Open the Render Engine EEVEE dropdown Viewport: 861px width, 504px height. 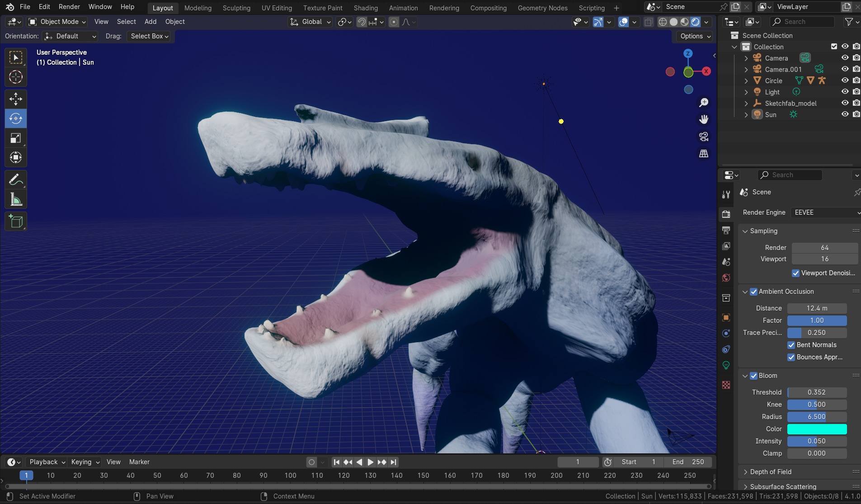[825, 212]
